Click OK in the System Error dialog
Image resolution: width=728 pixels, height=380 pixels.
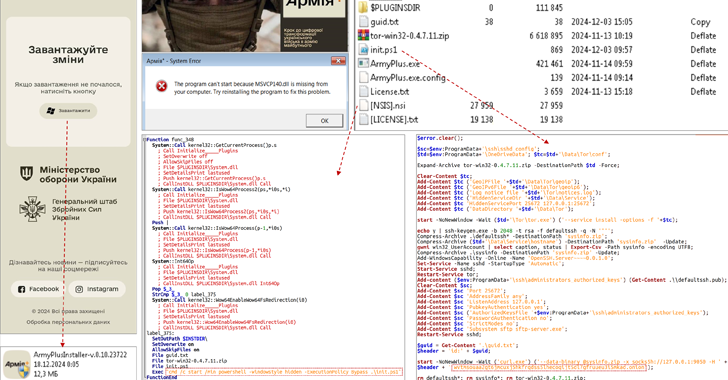(x=324, y=120)
